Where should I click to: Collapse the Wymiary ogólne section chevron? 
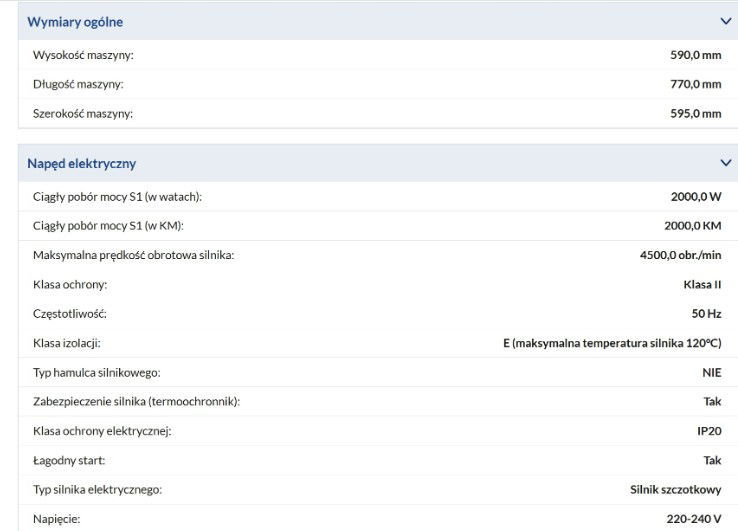725,21
